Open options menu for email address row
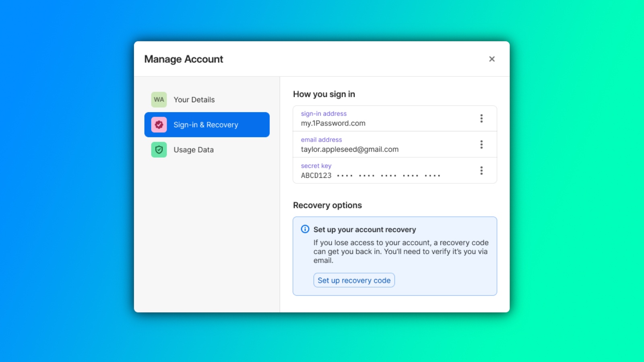This screenshot has width=644, height=362. click(x=481, y=144)
